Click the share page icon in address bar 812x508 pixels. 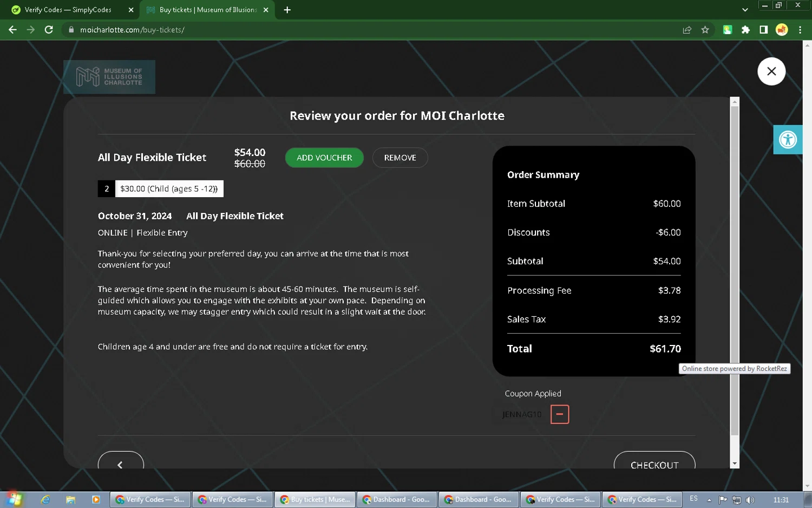[687, 30]
